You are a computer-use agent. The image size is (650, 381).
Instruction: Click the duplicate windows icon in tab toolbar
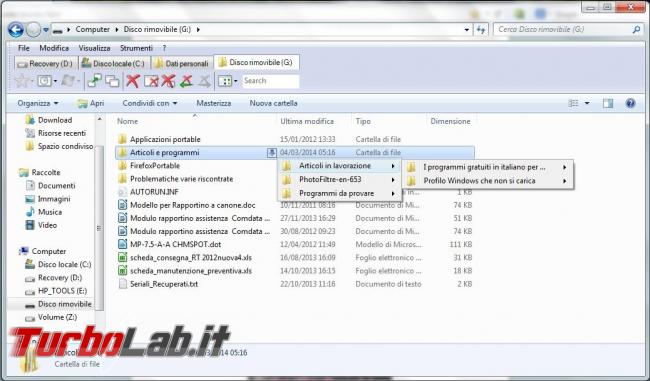pos(112,81)
